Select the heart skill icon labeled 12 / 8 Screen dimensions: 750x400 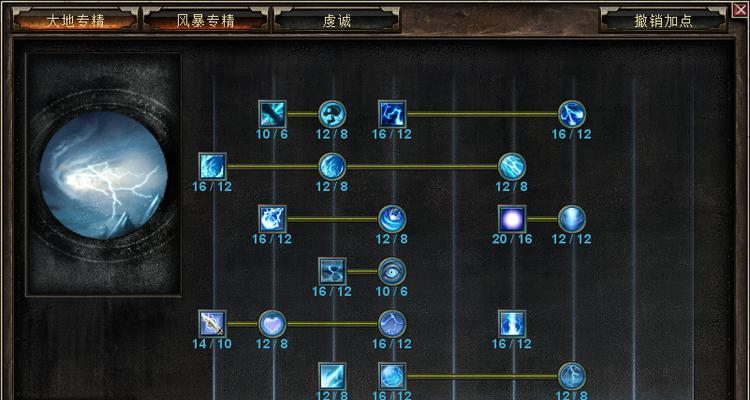(x=272, y=324)
